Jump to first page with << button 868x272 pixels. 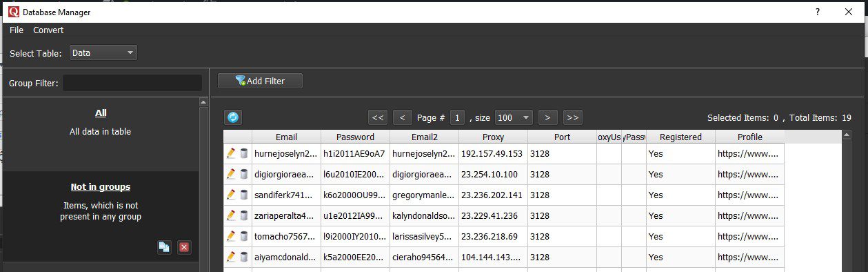tap(378, 117)
